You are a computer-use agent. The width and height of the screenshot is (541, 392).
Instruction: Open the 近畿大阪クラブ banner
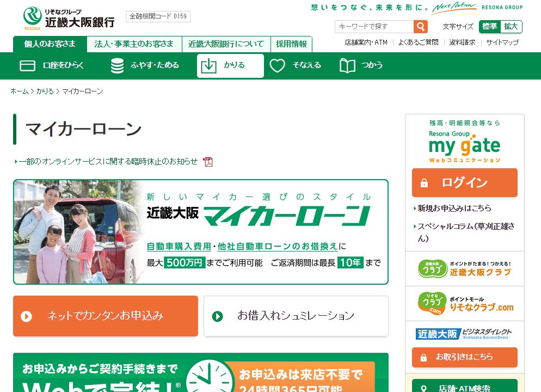point(464,268)
